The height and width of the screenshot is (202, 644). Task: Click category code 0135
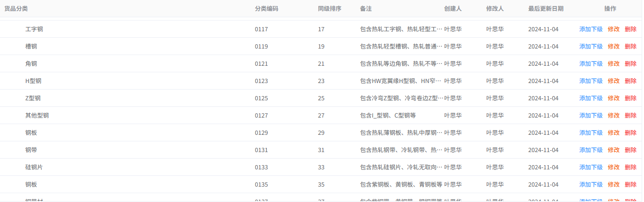point(261,184)
